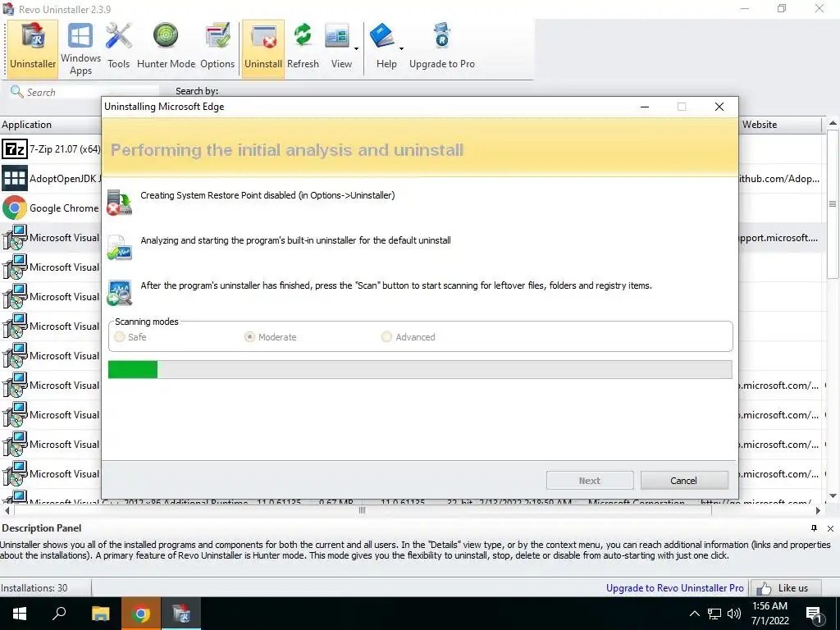Image resolution: width=840 pixels, height=630 pixels.
Task: Open the Uninstaller toolbar section
Action: pyautogui.click(x=33, y=48)
